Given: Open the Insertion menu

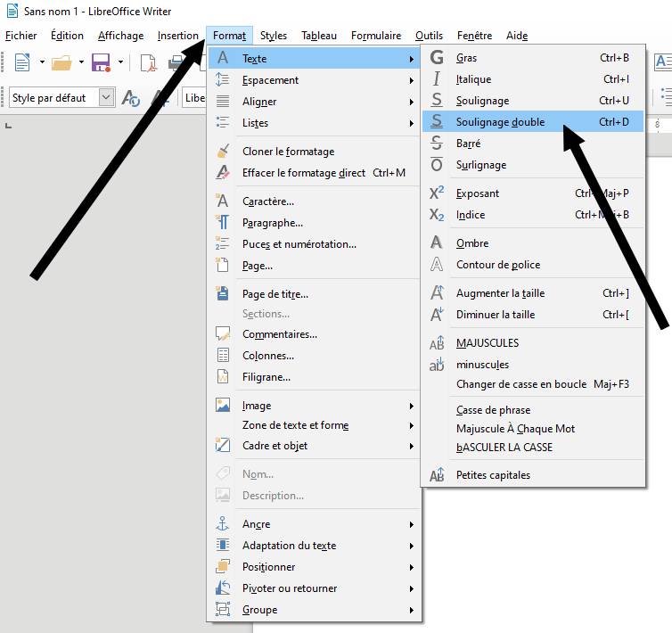Looking at the screenshot, I should pyautogui.click(x=177, y=36).
